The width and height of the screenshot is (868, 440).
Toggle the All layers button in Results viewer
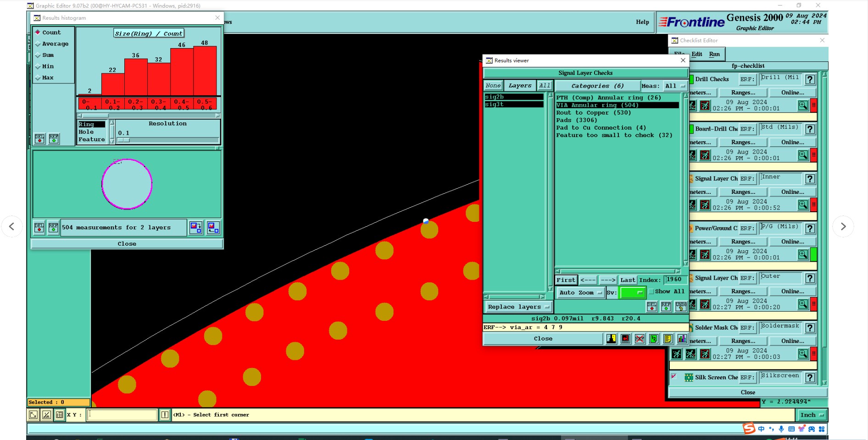(x=545, y=86)
